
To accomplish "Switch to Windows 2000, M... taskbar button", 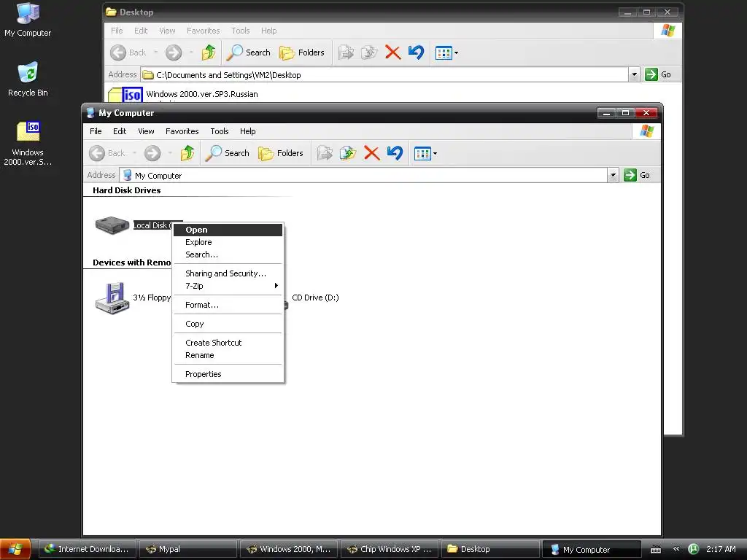I will pos(289,550).
